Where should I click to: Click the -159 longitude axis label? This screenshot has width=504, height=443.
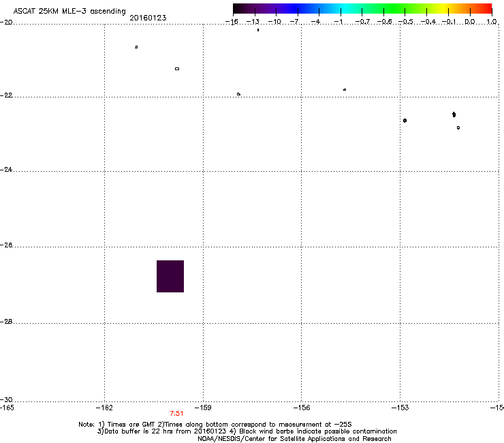tap(203, 408)
